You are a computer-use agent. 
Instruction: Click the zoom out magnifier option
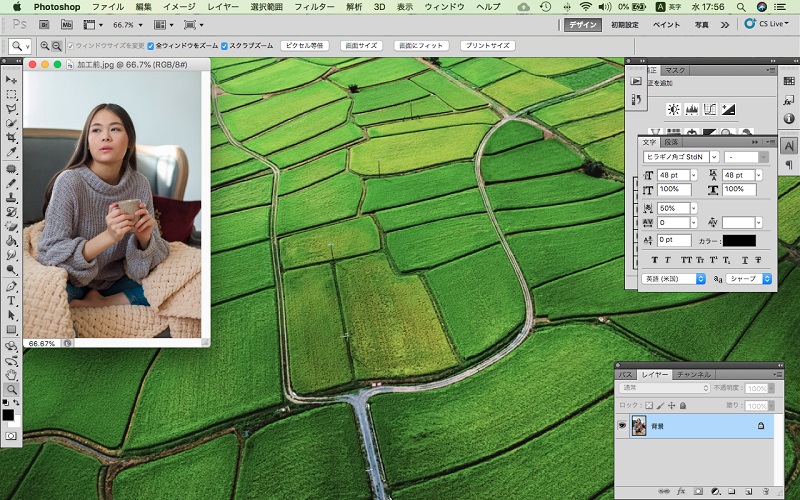(57, 46)
